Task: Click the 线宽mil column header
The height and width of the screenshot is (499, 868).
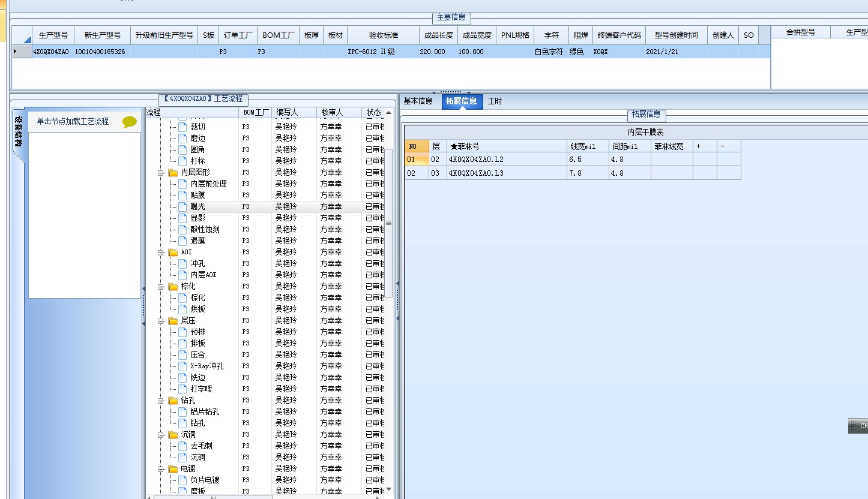Action: coord(588,146)
